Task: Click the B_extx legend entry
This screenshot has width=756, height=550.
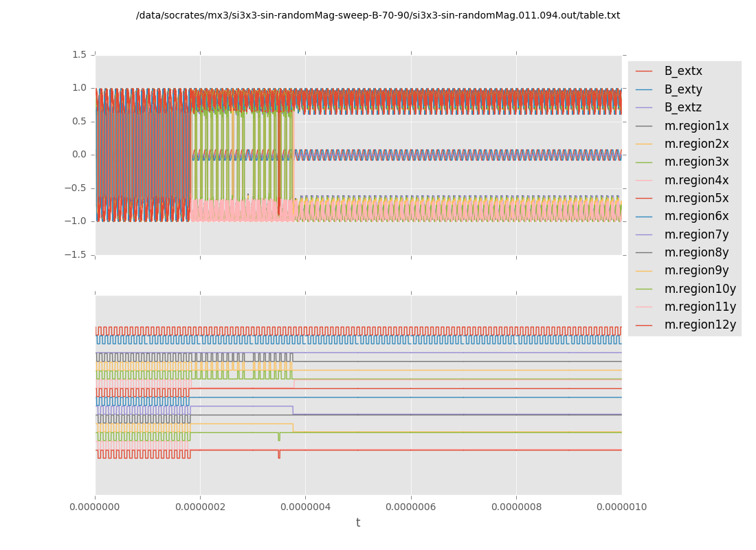Action: [x=683, y=71]
